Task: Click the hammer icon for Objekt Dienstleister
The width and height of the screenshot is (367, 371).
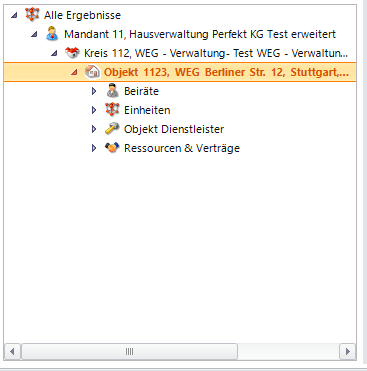Action: [112, 129]
